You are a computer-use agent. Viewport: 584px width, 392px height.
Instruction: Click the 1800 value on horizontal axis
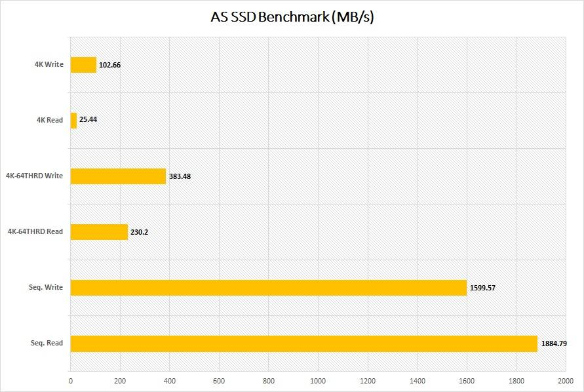pos(516,381)
